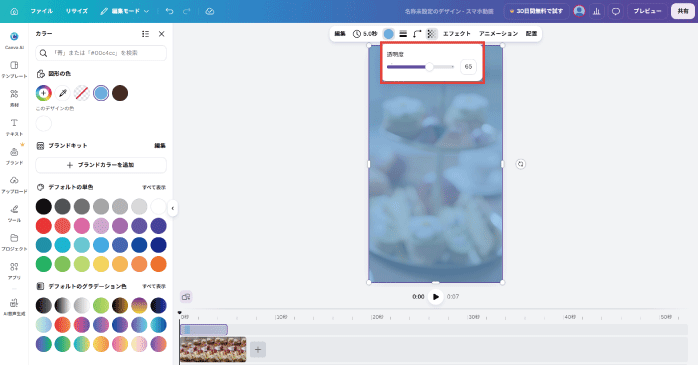Open the transparency checkerboard icon in toolbar
This screenshot has width=698, height=365.
point(431,34)
